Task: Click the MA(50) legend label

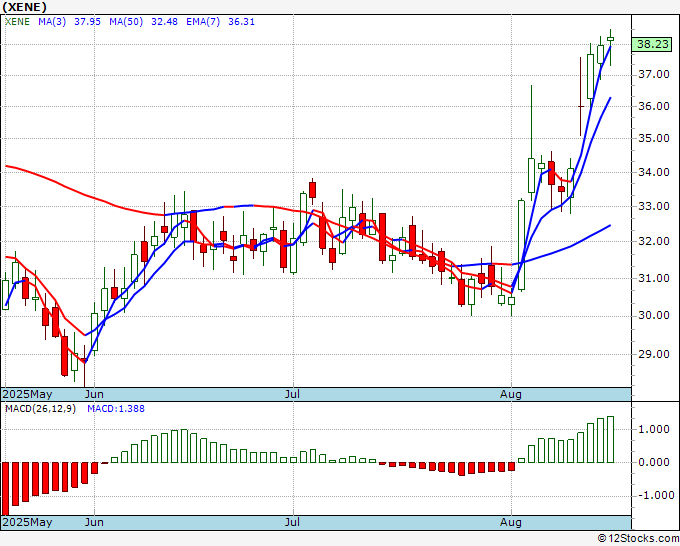Action: (x=126, y=22)
